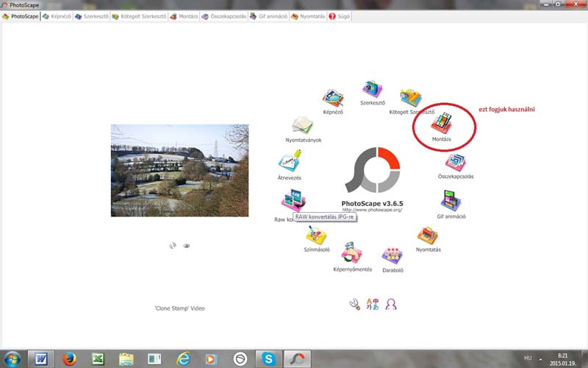The height and width of the screenshot is (368, 588).
Task: Click the eye icon under the photo
Action: pos(187,246)
